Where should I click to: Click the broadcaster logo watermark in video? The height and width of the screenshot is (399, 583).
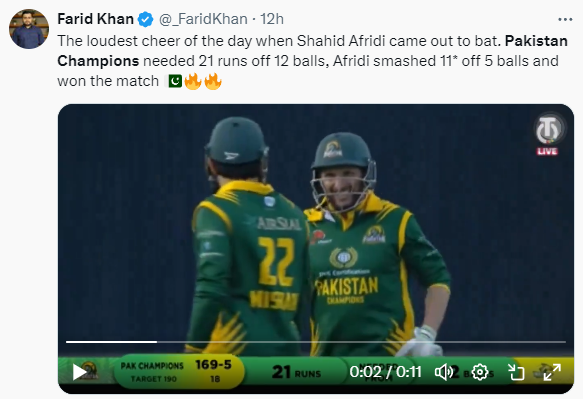550,129
